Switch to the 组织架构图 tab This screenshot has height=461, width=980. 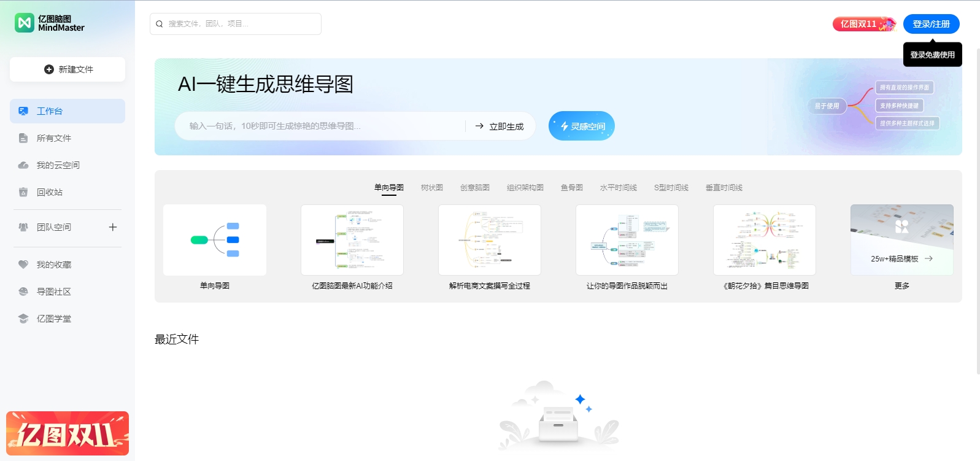point(525,188)
